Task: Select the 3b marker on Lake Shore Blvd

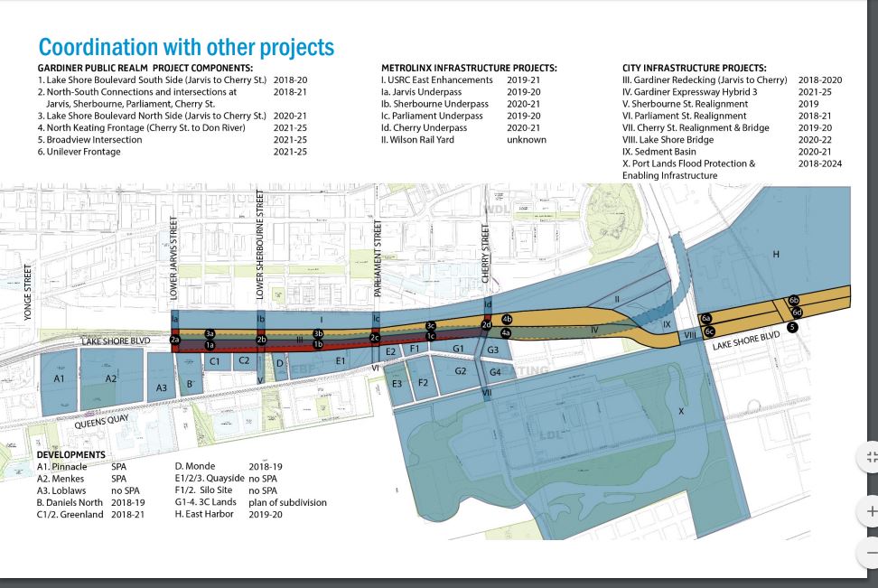Action: tap(317, 333)
